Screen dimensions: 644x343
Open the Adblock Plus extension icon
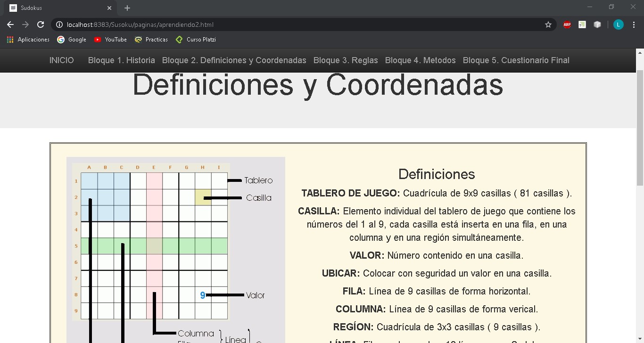567,24
